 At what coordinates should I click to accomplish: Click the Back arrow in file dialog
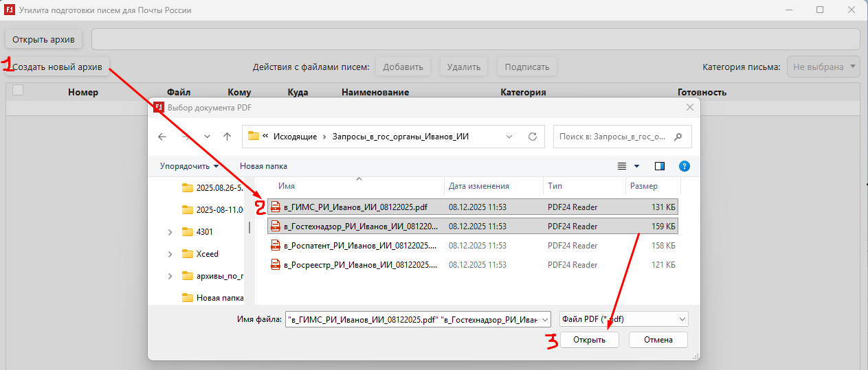pos(162,137)
